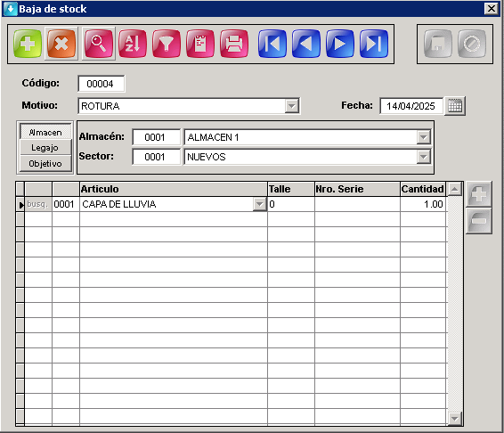Expand the ALMACEN 1 dropdown
The height and width of the screenshot is (433, 504).
(x=423, y=137)
